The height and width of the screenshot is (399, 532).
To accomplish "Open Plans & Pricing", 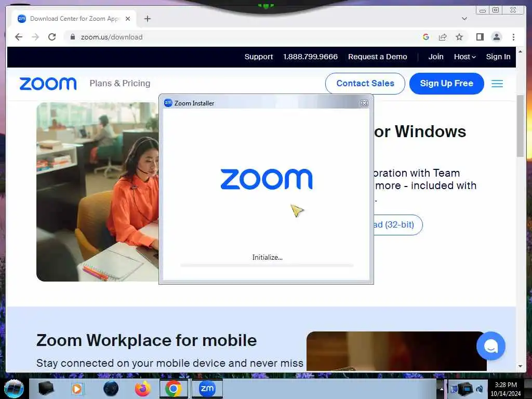I will (120, 83).
